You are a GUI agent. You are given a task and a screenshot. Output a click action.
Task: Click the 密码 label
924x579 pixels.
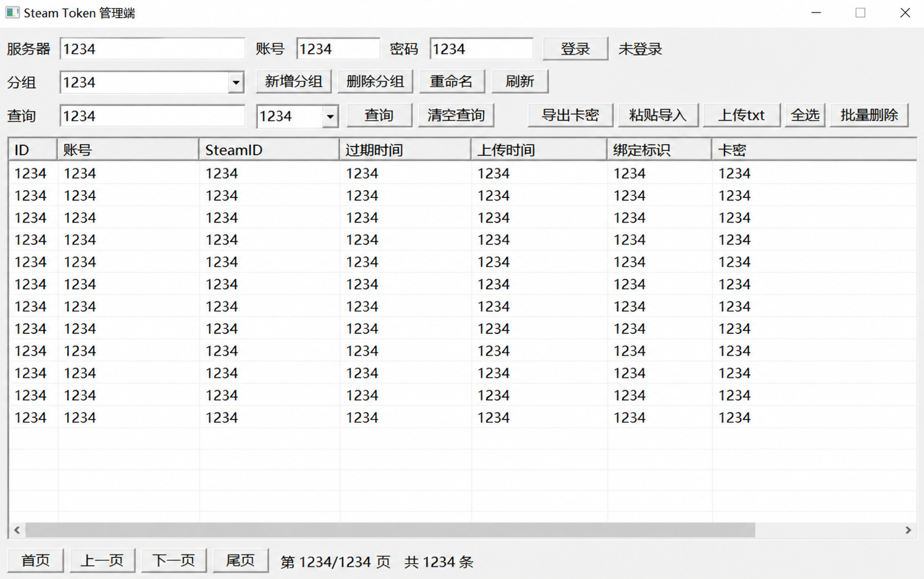pos(404,49)
